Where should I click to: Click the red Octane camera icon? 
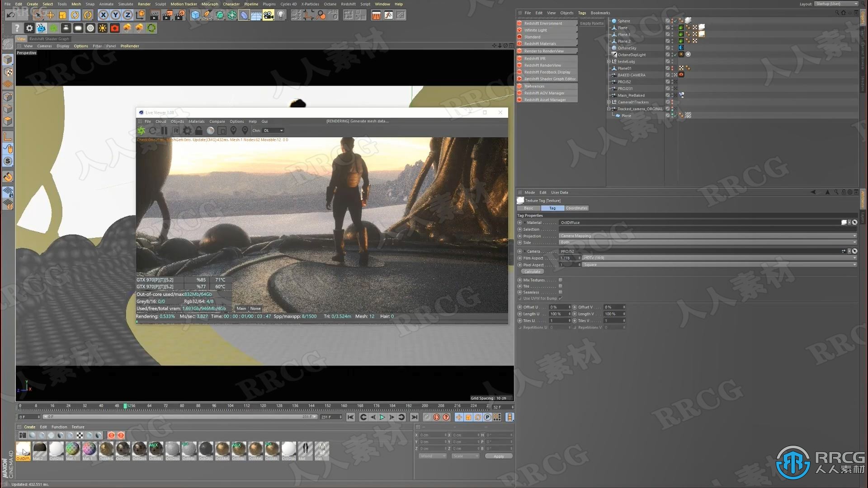coord(115,28)
